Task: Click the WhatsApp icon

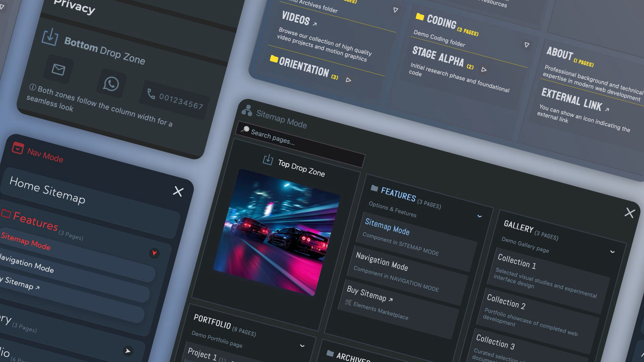Action: click(x=111, y=84)
